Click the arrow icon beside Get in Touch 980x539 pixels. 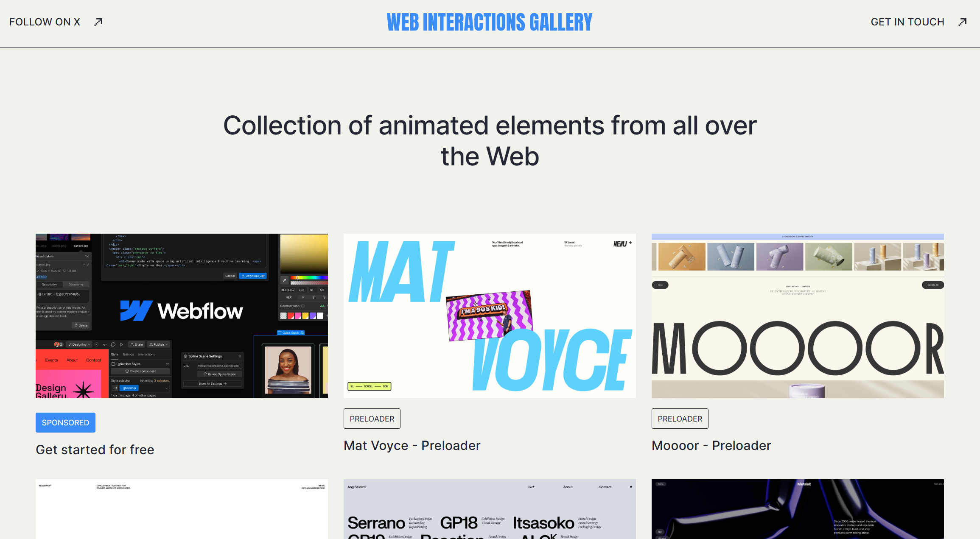coord(963,22)
